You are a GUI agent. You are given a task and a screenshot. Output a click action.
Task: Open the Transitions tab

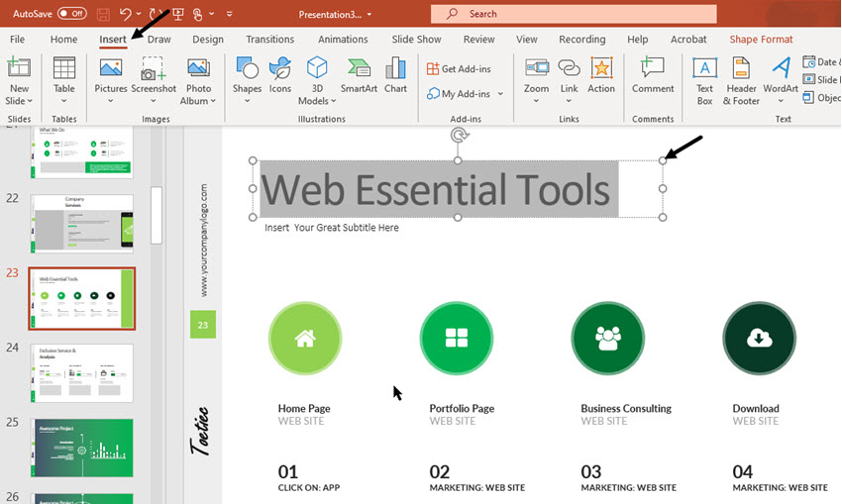[270, 40]
